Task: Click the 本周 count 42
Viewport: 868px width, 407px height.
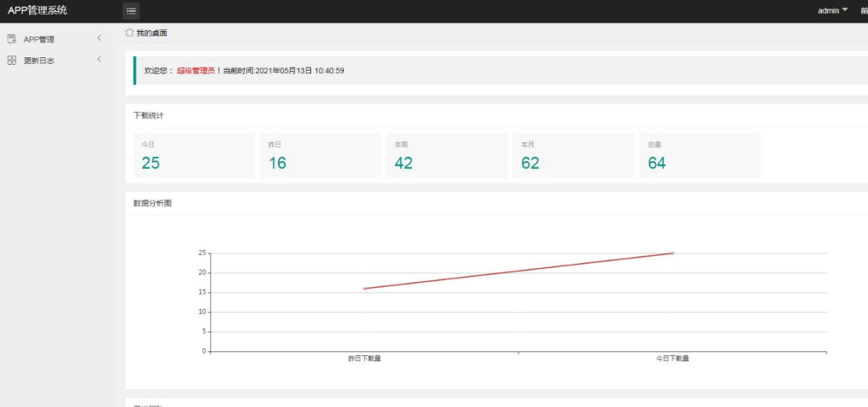Action: (x=403, y=163)
